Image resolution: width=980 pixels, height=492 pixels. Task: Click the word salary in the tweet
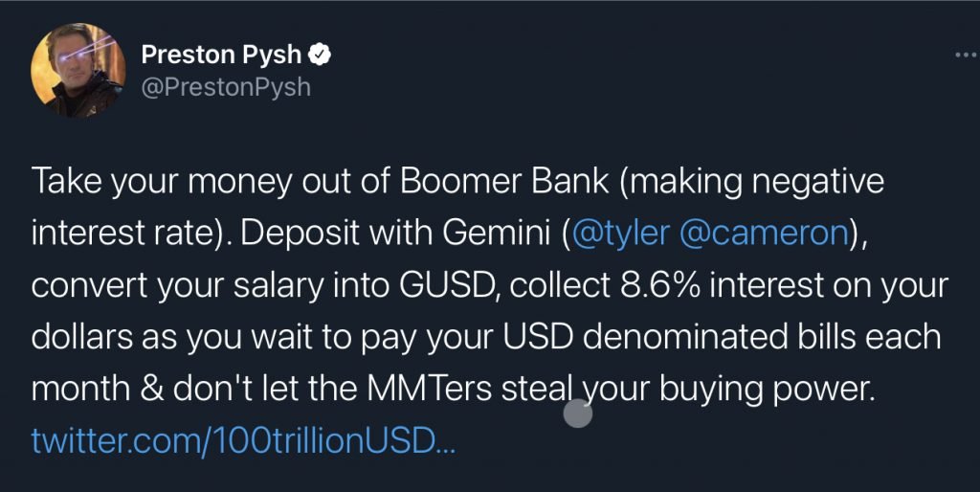click(278, 286)
